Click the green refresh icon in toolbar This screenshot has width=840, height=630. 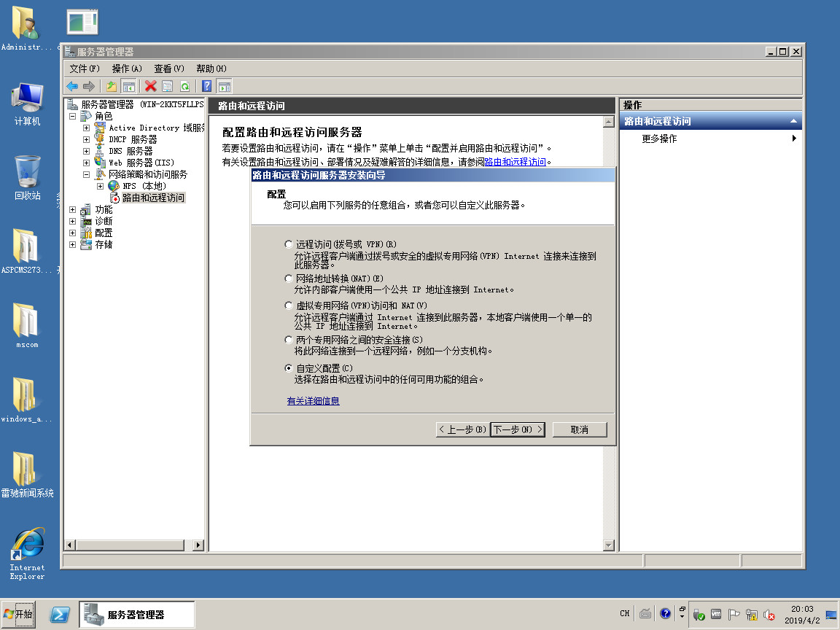pyautogui.click(x=184, y=86)
